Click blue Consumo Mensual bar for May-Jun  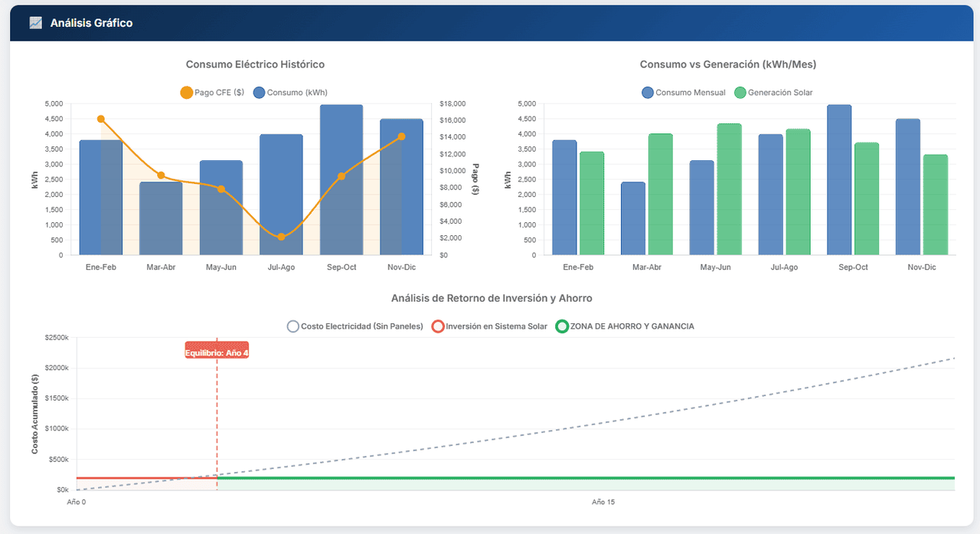coord(701,208)
